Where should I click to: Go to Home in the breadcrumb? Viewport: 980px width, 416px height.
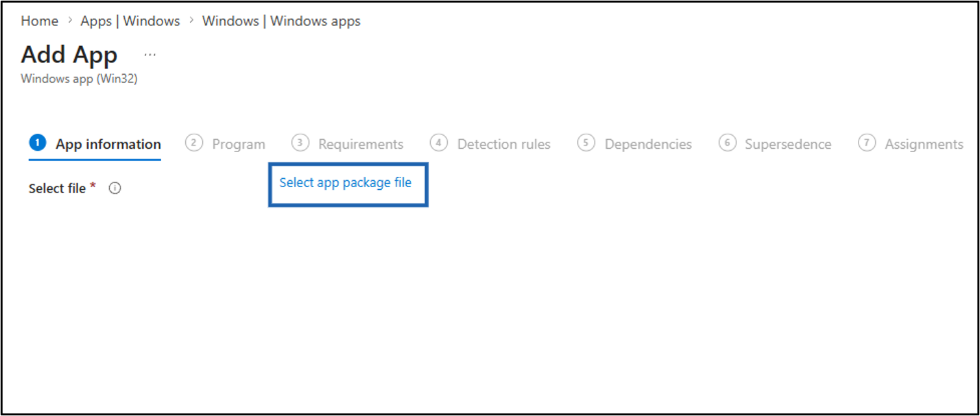(40, 21)
